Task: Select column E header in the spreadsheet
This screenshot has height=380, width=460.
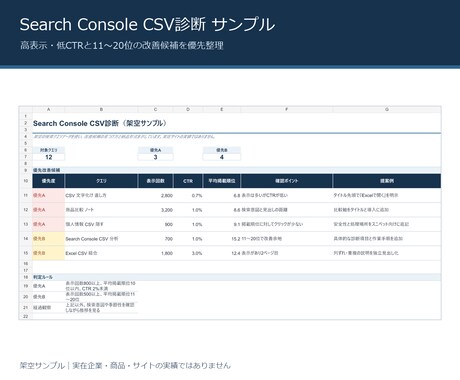Action: pyautogui.click(x=222, y=109)
